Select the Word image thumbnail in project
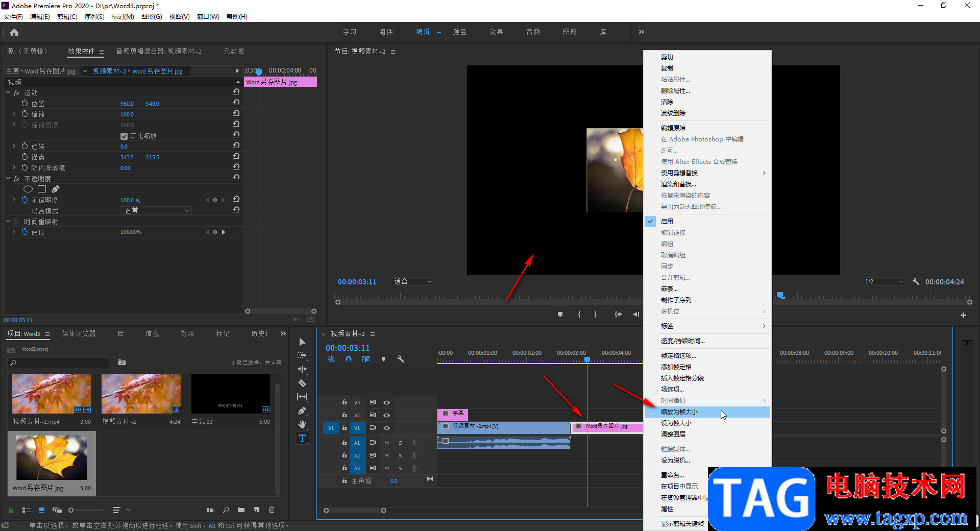Screen dimensions: 980x531 52,457
